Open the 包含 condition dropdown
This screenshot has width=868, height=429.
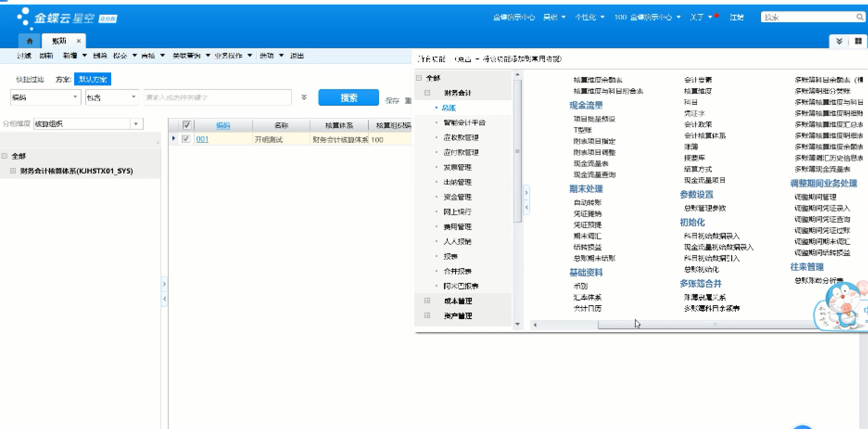pos(133,97)
